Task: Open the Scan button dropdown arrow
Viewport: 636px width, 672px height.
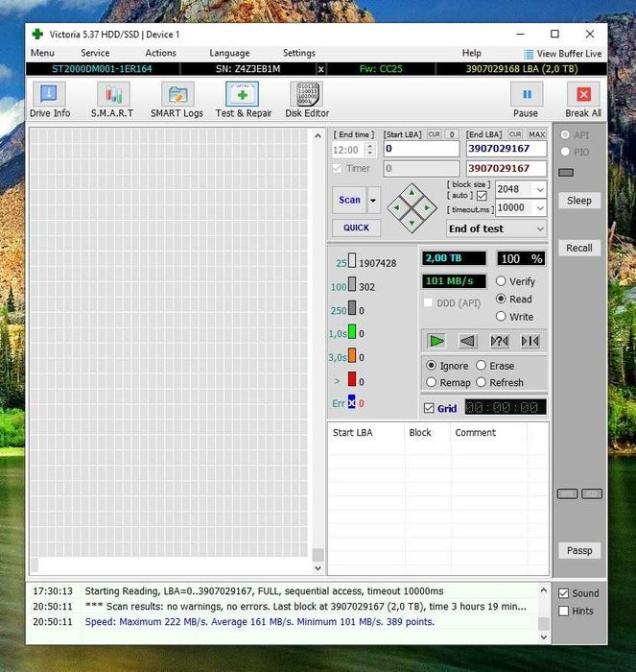Action: point(373,200)
